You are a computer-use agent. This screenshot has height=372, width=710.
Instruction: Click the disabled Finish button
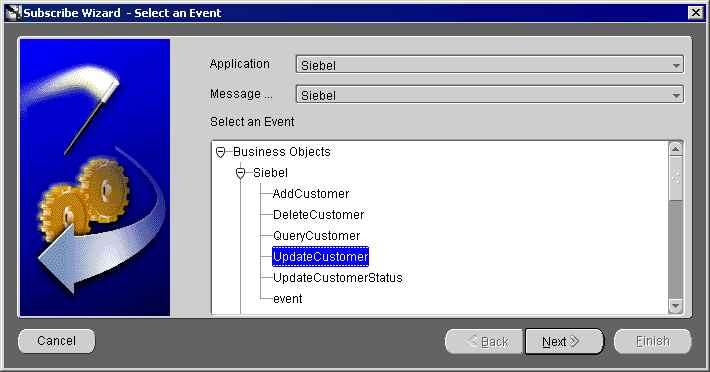(652, 341)
